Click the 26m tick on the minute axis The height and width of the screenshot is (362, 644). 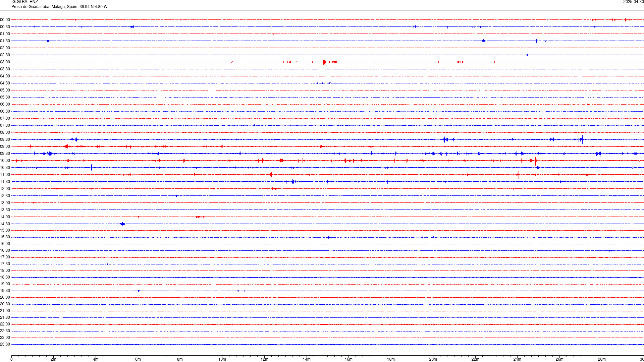[x=559, y=359]
